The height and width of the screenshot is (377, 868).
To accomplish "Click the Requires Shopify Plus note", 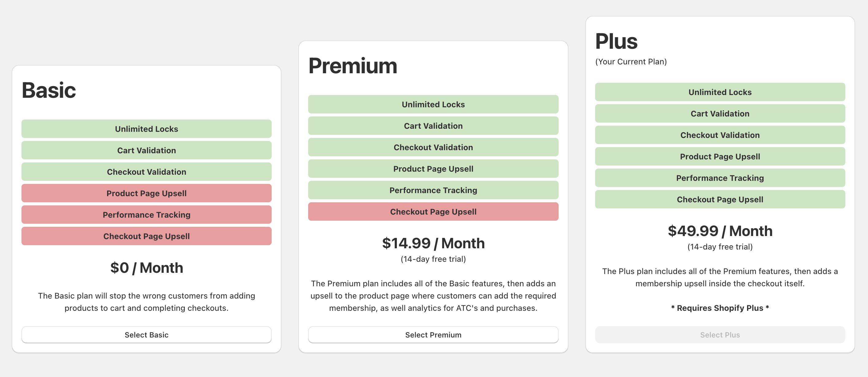I will pyautogui.click(x=720, y=308).
